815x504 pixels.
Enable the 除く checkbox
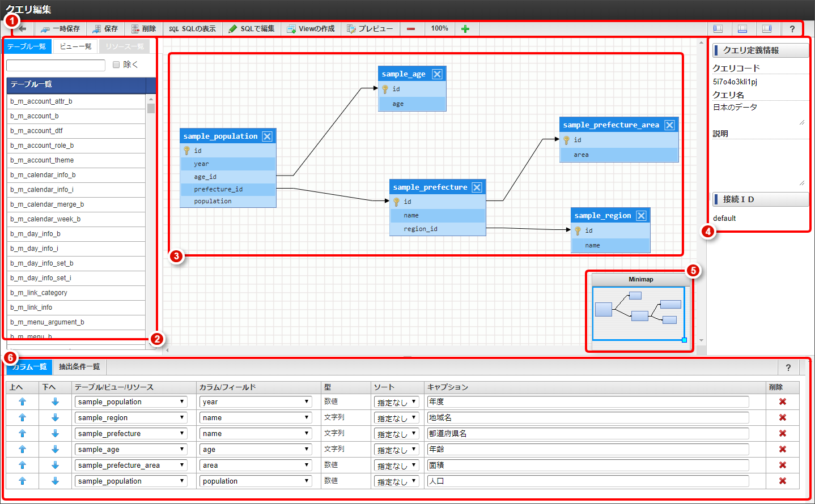[x=116, y=65]
